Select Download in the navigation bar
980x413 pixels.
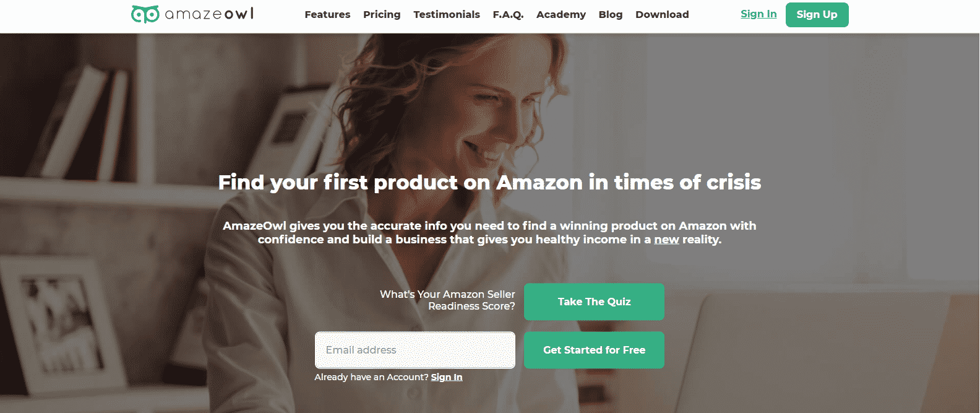click(x=662, y=14)
